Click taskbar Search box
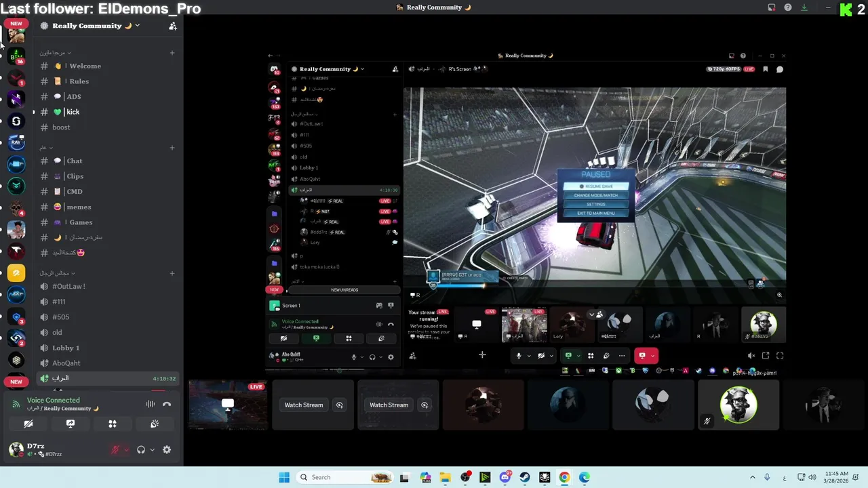The width and height of the screenshot is (868, 488). 345,477
